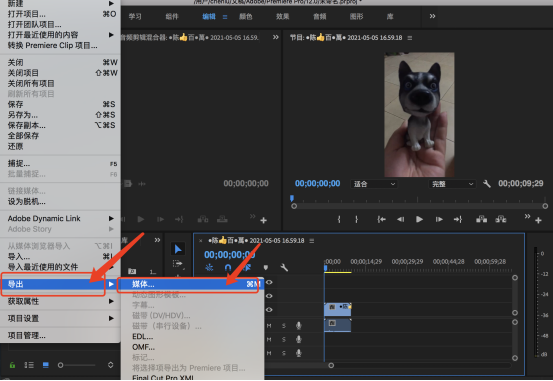Solo the first audio track (S)
Screen dimensions: 553x381
tap(284, 326)
